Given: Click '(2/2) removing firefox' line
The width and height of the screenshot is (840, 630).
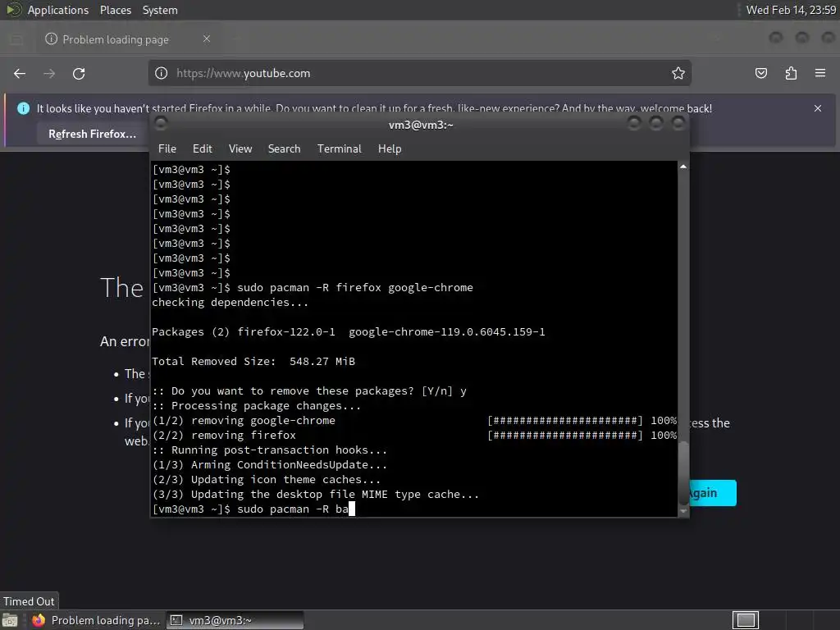Looking at the screenshot, I should [224, 435].
